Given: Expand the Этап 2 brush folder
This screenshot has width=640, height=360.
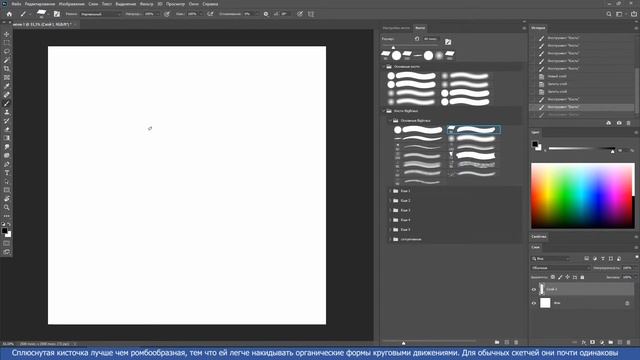Looking at the screenshot, I should (x=391, y=201).
